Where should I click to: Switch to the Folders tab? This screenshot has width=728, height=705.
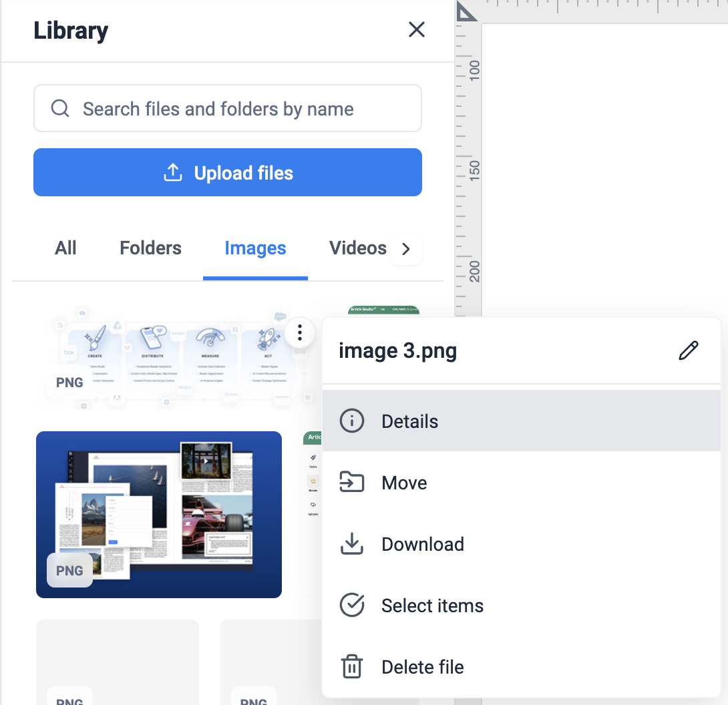point(150,248)
